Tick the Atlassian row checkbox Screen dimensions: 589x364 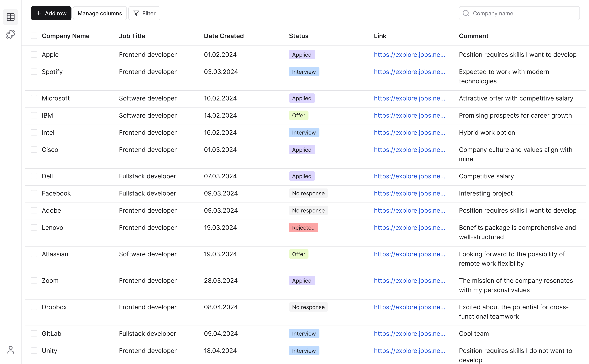coord(34,254)
